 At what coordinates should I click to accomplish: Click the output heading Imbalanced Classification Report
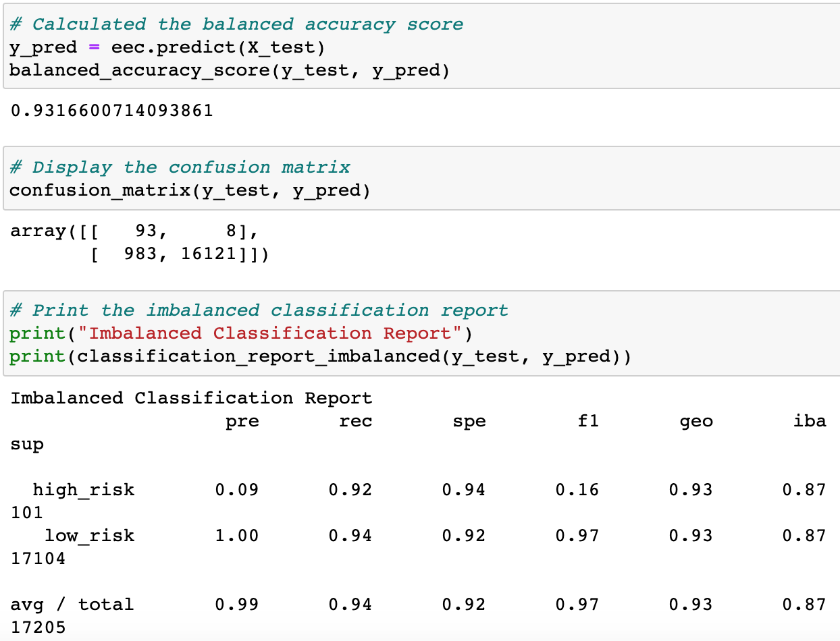[x=191, y=398]
